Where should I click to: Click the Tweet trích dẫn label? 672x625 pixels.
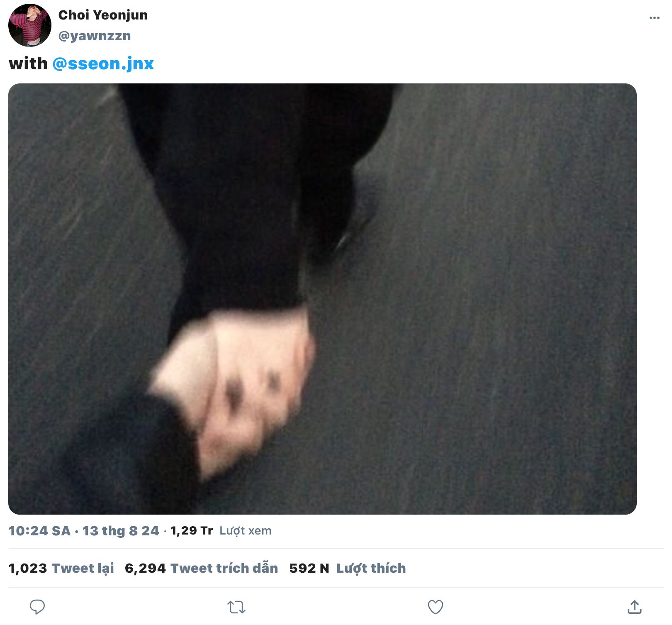click(x=224, y=568)
